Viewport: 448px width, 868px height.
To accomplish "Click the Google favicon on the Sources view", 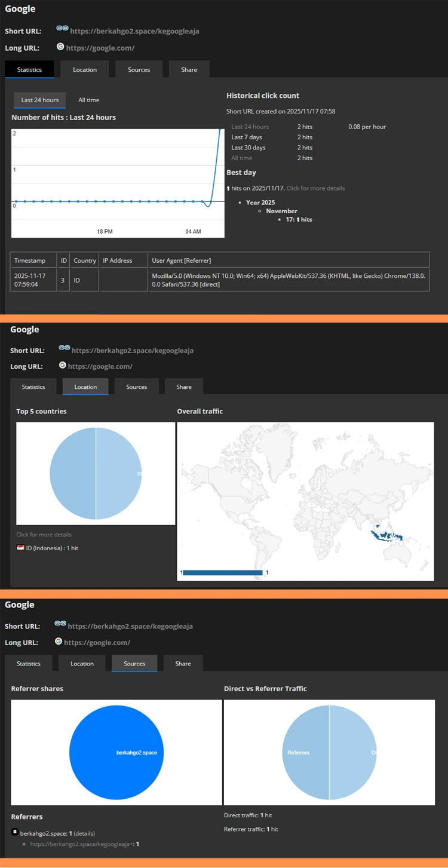I will click(59, 641).
